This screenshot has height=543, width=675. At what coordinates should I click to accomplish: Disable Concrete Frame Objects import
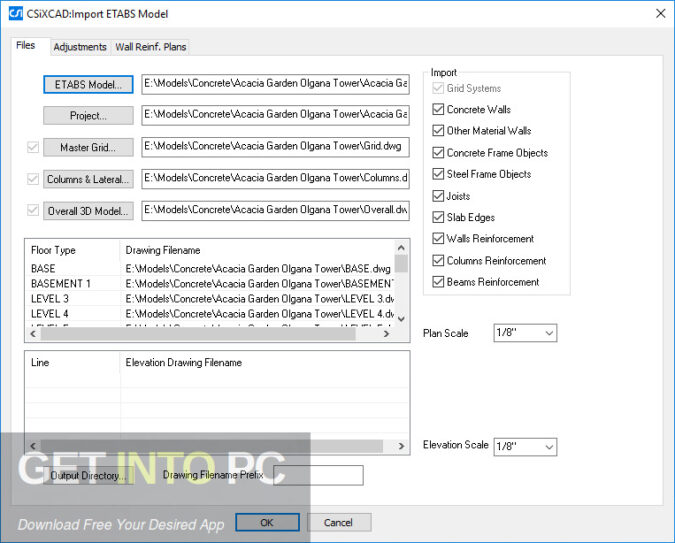point(438,152)
